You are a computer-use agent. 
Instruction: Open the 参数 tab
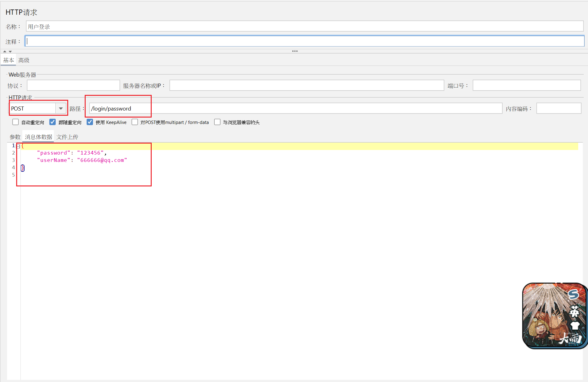(15, 137)
